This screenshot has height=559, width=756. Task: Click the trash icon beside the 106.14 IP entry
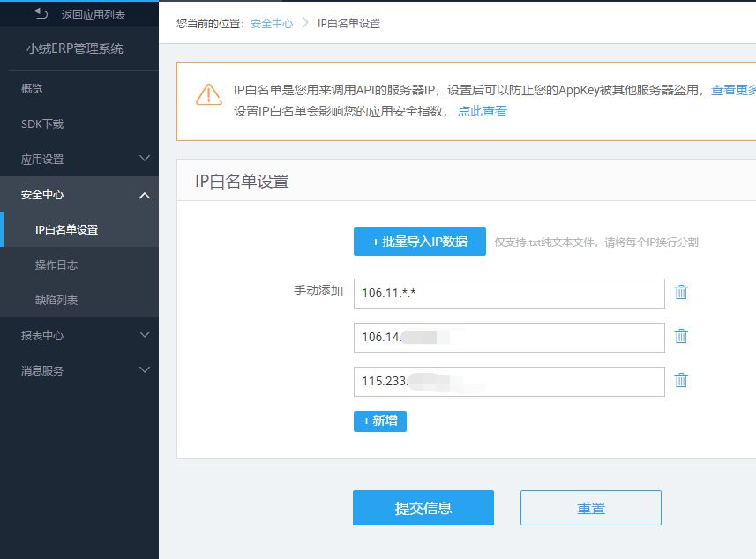pyautogui.click(x=680, y=336)
